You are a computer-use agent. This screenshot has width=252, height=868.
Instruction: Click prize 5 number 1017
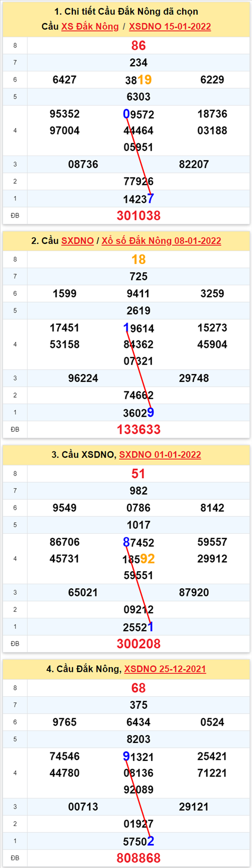pos(139,525)
